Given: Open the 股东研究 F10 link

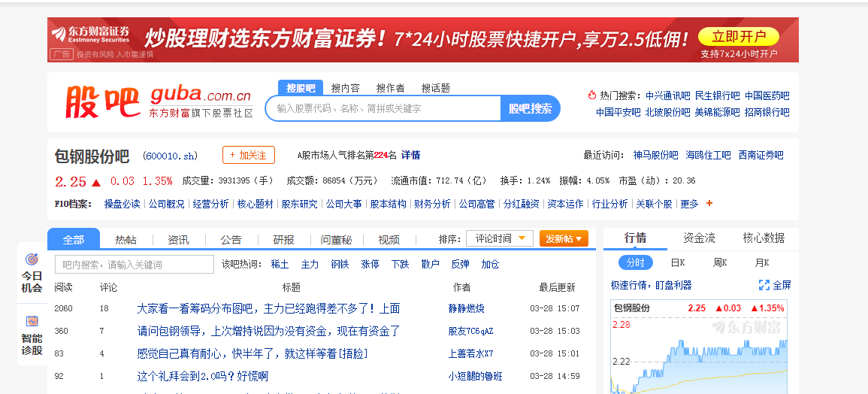Looking at the screenshot, I should tap(300, 204).
